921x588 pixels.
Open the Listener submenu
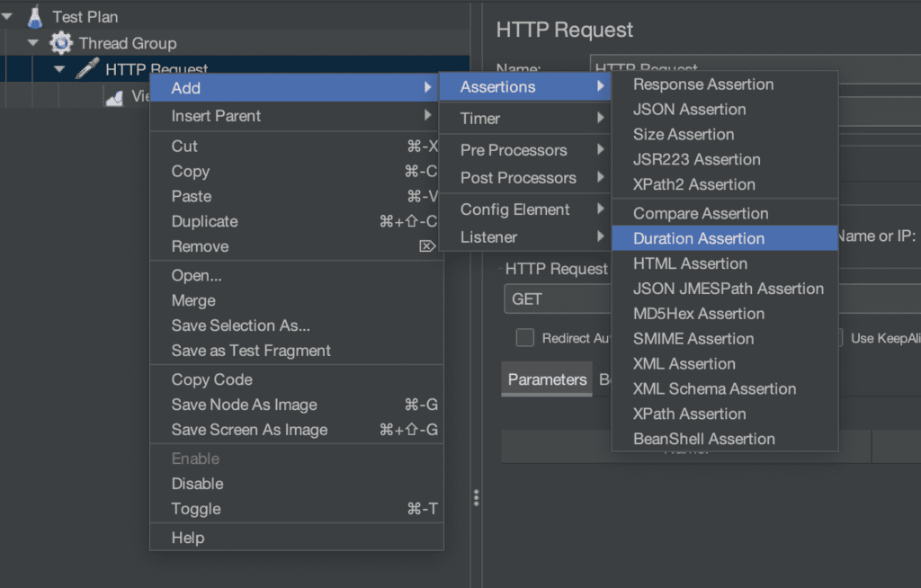[525, 236]
